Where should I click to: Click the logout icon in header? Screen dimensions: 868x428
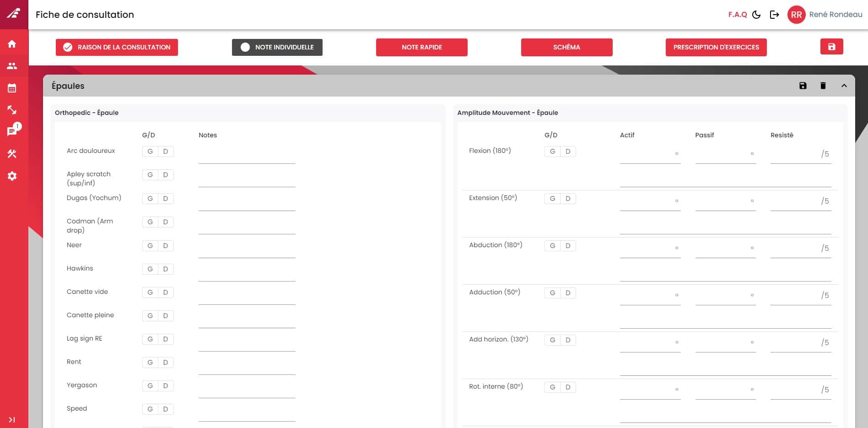pos(774,15)
